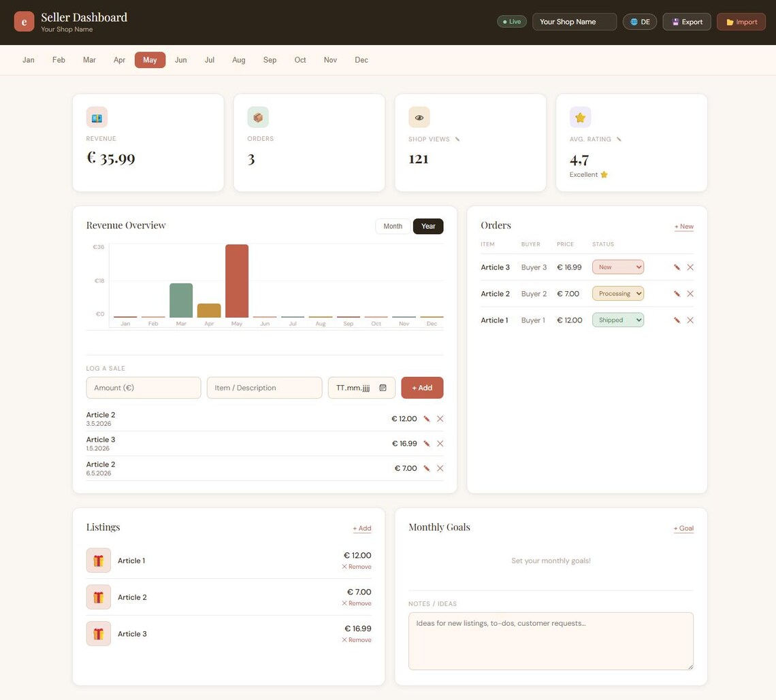776x700 pixels.
Task: Select the May month tab
Action: click(x=150, y=60)
